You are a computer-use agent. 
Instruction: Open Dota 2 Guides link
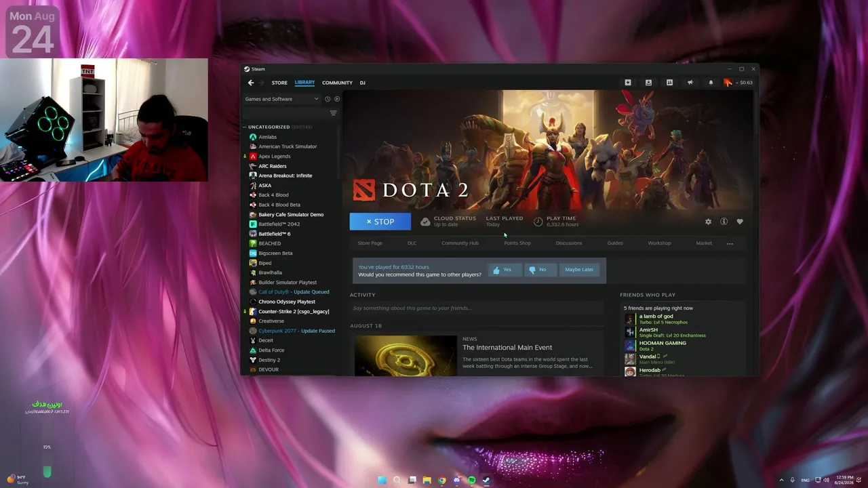pos(615,243)
